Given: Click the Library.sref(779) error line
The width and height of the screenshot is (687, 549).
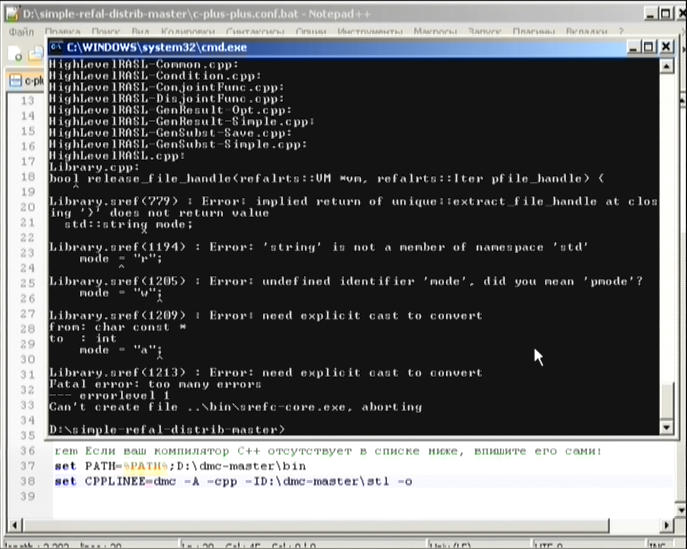Looking at the screenshot, I should tap(353, 207).
